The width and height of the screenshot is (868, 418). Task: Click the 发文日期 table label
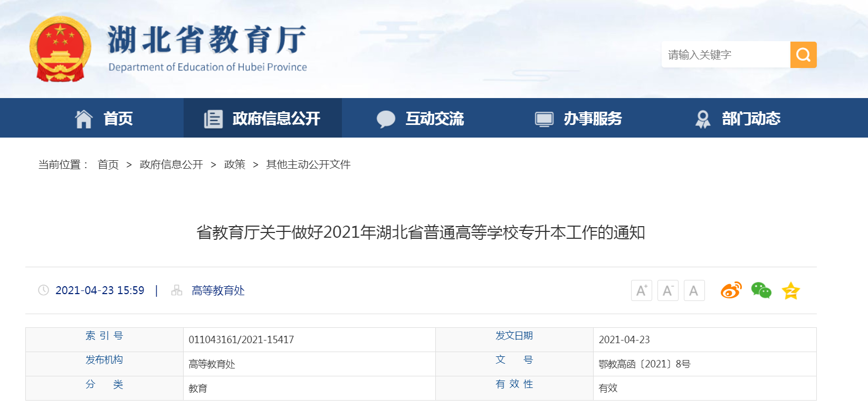pos(514,336)
